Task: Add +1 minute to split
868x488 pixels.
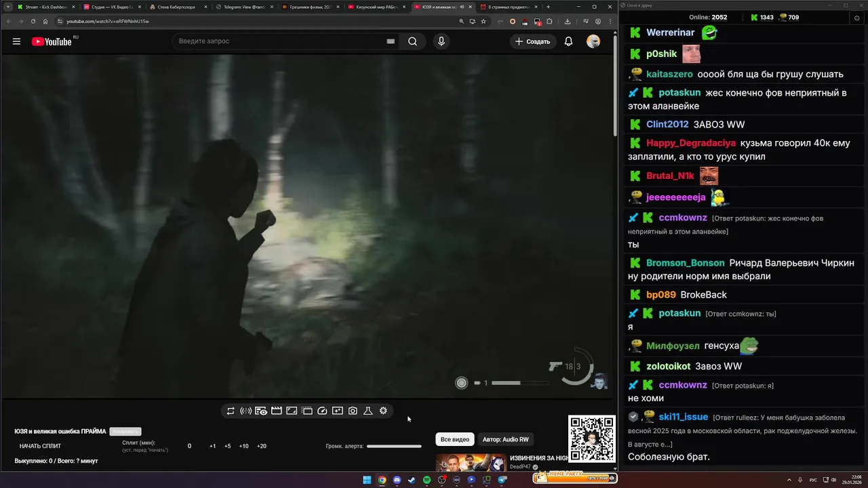Action: (x=212, y=446)
